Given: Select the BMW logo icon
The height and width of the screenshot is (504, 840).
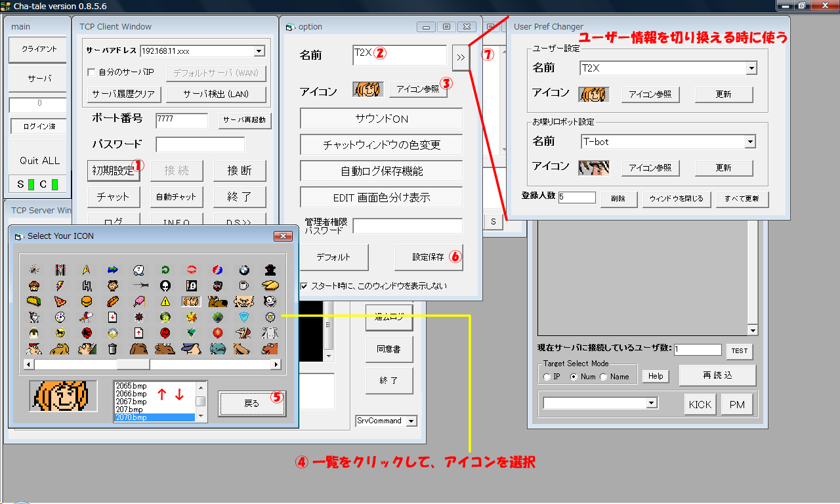Looking at the screenshot, I should [244, 270].
